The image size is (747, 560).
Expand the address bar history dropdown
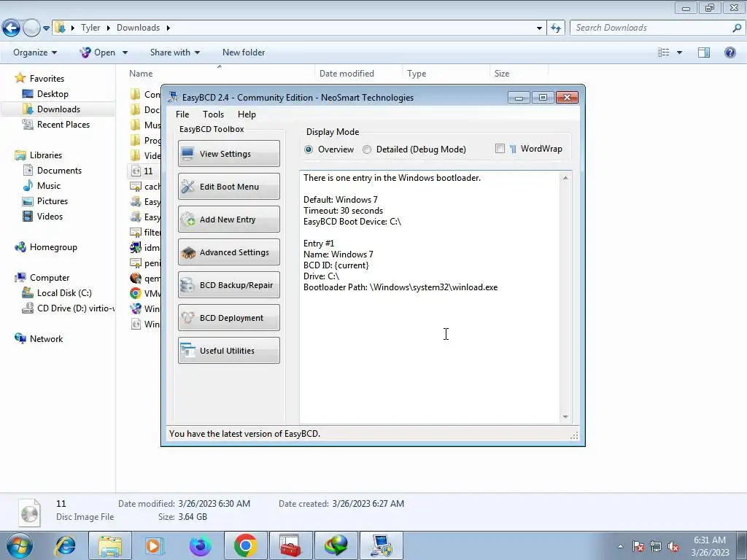[539, 28]
